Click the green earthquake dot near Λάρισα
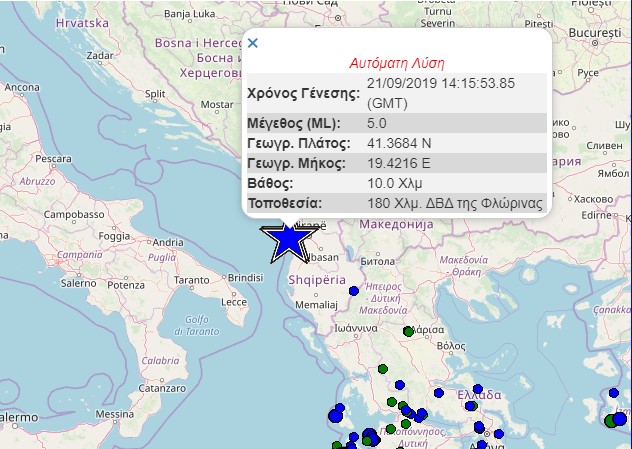Viewport: 632px width, 449px height. click(x=408, y=332)
